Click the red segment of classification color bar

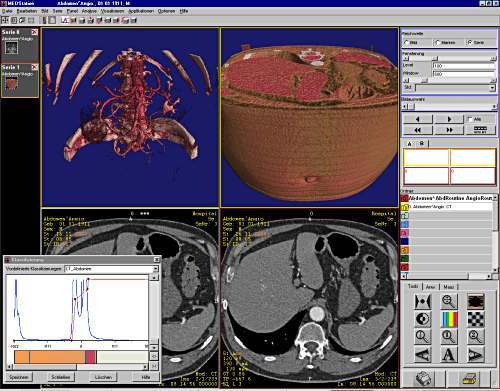pyautogui.click(x=90, y=357)
